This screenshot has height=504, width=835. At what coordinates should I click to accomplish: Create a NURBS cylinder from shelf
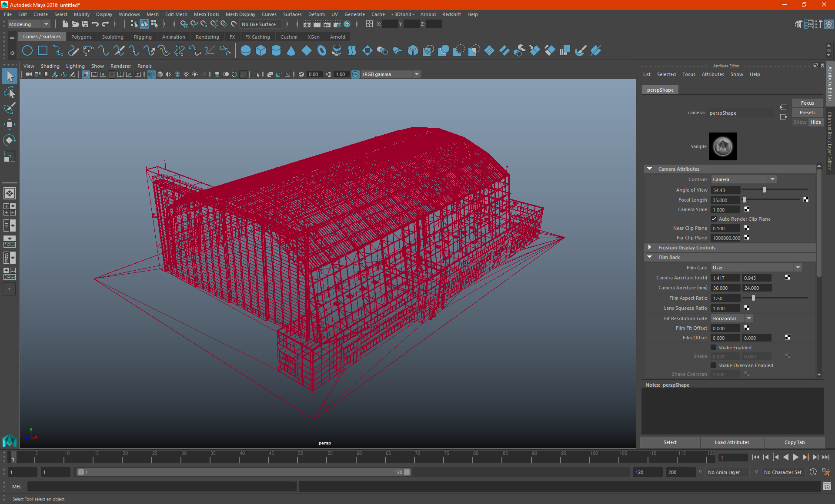tap(276, 51)
